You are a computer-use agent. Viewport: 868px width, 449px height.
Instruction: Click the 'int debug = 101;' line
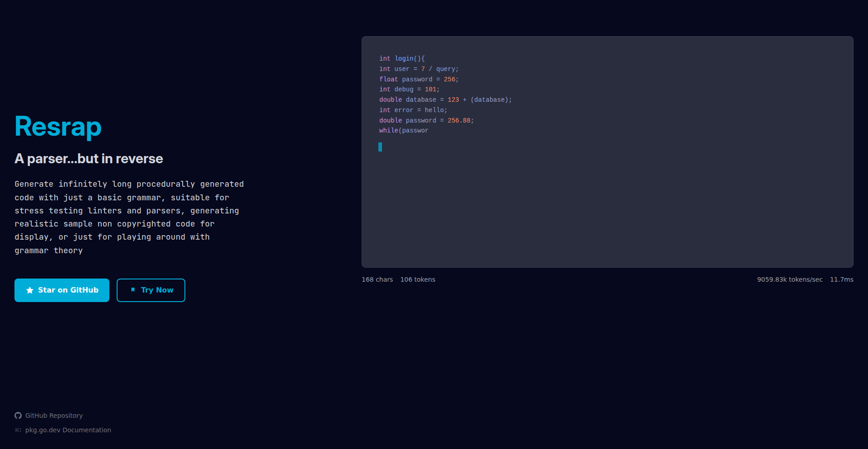(410, 90)
